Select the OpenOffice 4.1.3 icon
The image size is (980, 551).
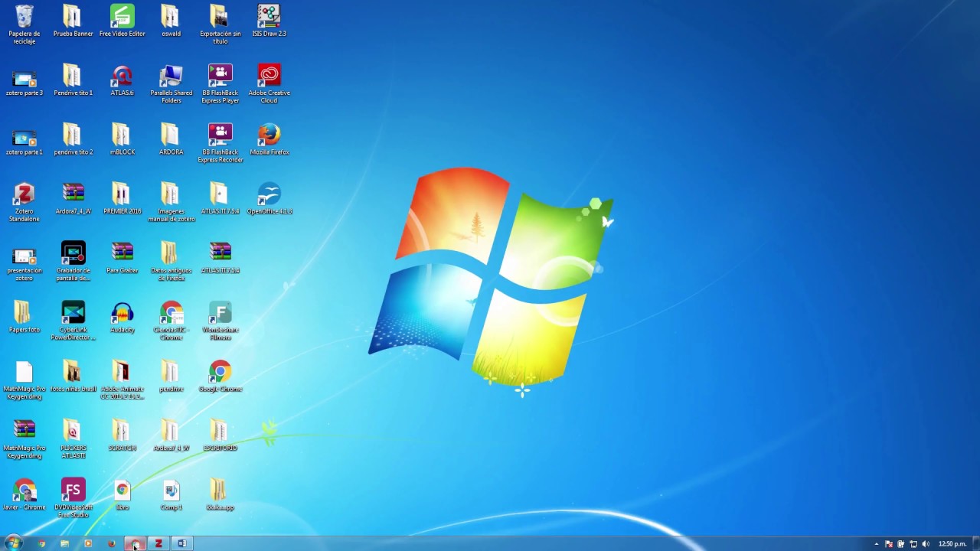click(x=269, y=199)
